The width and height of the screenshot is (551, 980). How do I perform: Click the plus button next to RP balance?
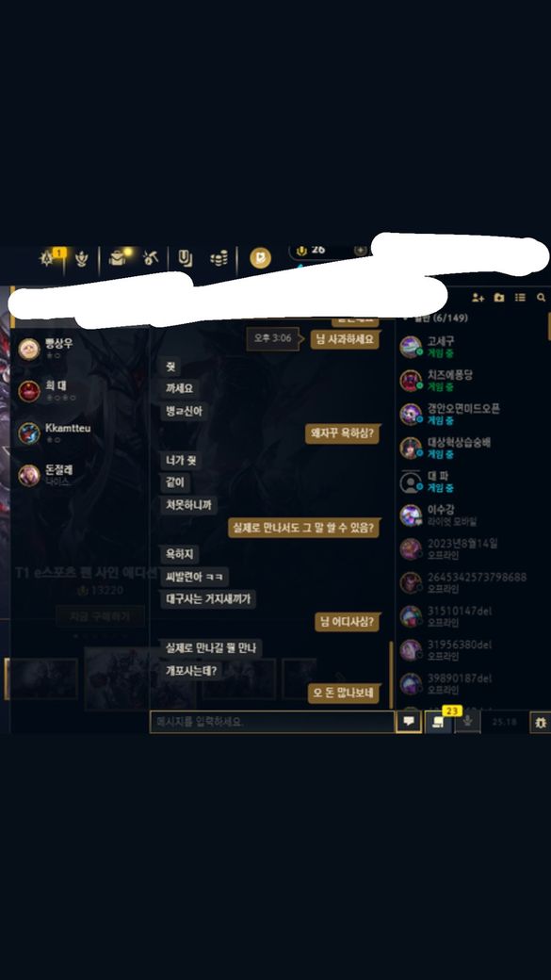[361, 250]
